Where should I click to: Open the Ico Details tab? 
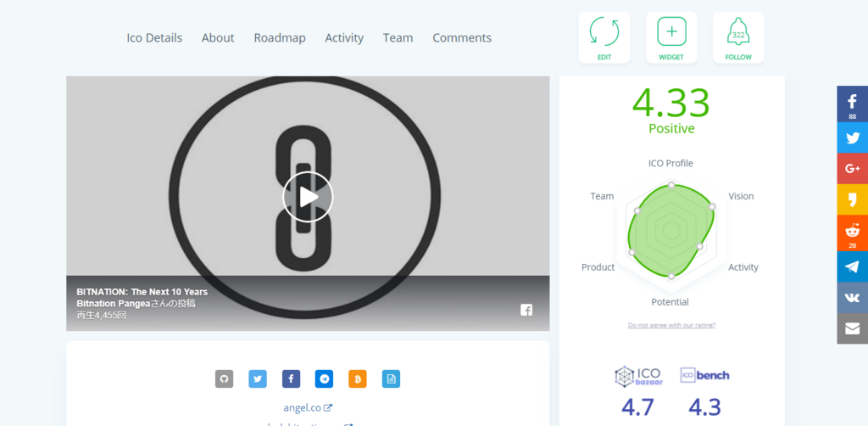click(154, 37)
